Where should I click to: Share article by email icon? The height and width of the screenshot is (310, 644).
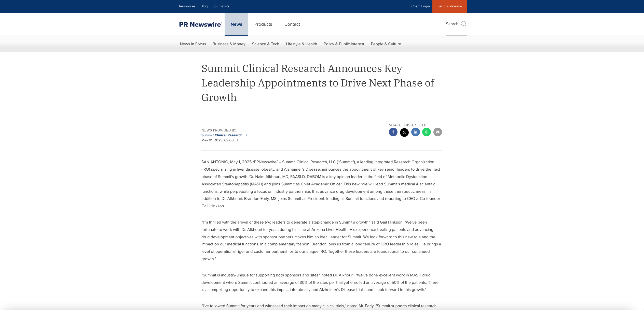[x=438, y=132]
